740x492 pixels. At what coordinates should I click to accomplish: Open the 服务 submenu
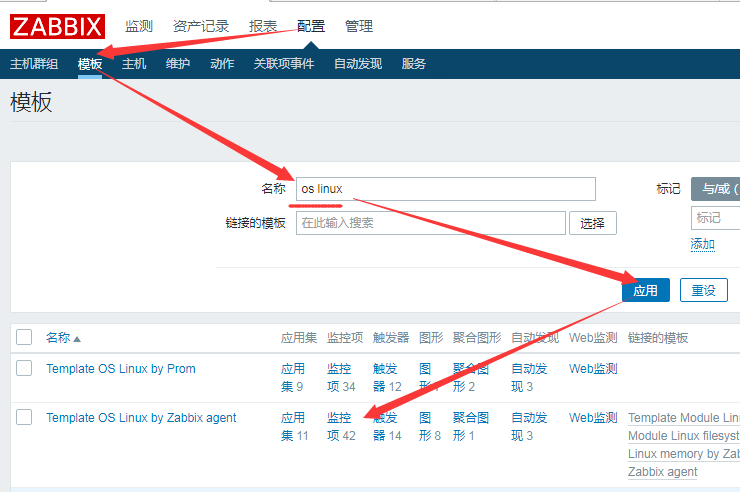point(413,64)
